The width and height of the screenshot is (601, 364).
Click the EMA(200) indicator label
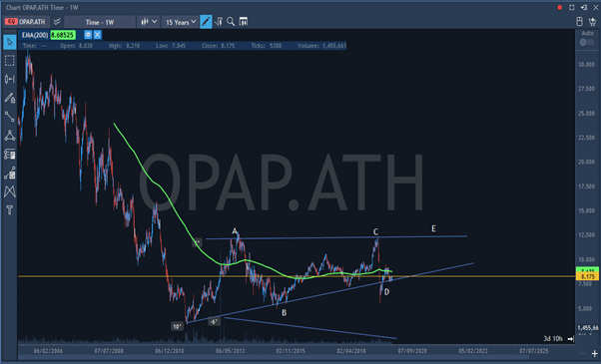click(x=35, y=35)
